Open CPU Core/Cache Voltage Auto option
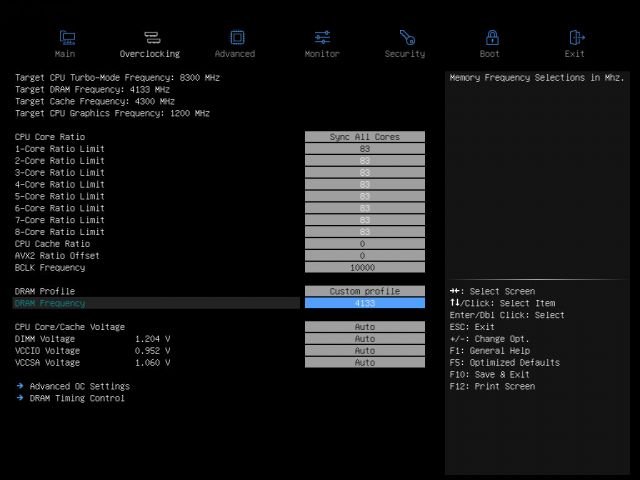 (365, 327)
